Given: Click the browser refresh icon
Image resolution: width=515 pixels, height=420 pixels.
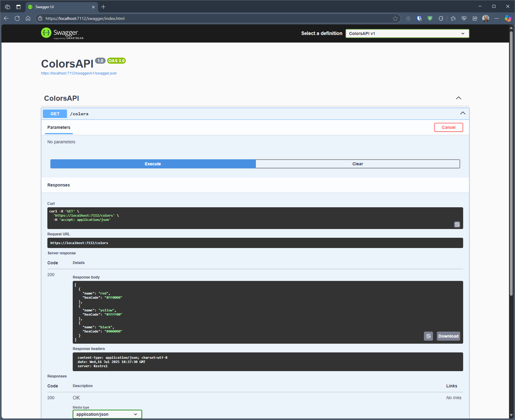Looking at the screenshot, I should 17,18.
